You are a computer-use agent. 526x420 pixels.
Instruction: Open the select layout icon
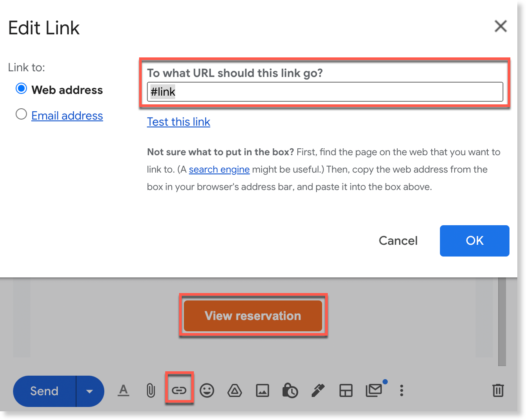[x=346, y=391]
